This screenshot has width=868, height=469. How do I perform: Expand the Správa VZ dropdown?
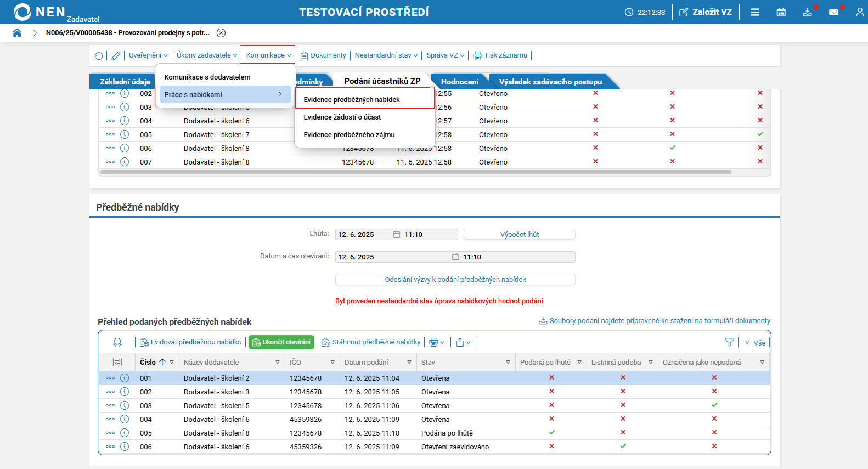point(445,55)
